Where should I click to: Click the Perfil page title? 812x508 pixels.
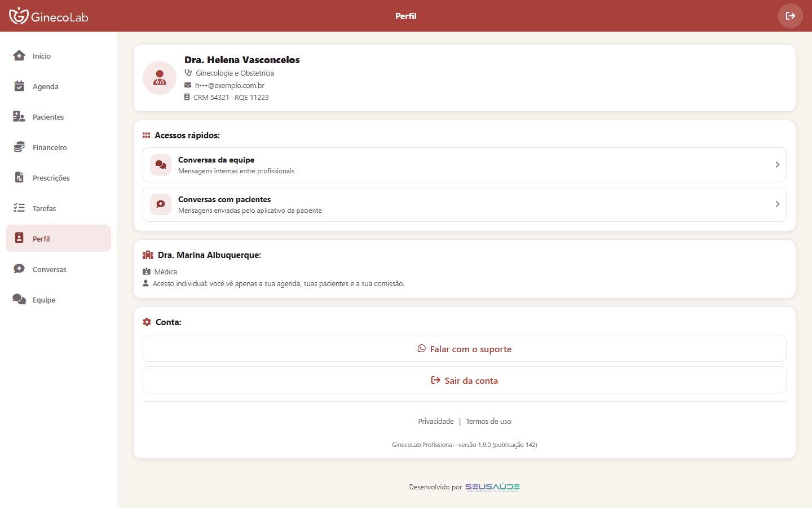406,16
